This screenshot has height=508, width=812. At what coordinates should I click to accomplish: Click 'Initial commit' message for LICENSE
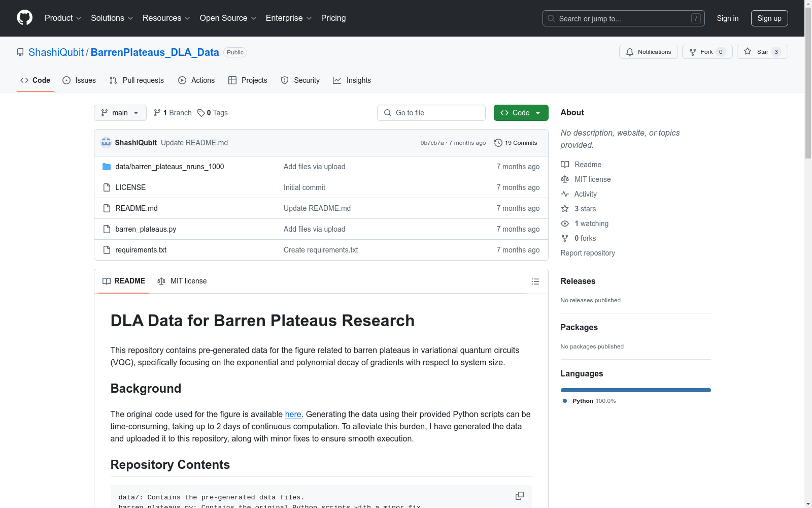[304, 187]
